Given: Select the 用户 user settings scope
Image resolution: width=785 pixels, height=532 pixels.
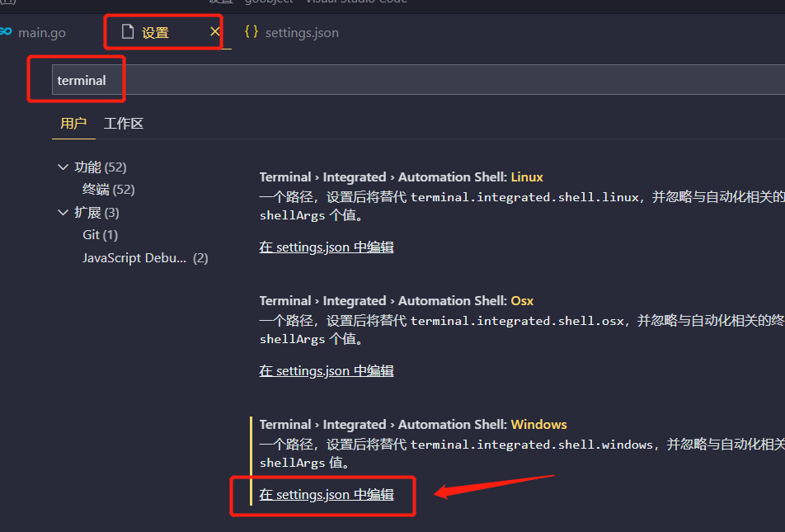Looking at the screenshot, I should click(73, 123).
